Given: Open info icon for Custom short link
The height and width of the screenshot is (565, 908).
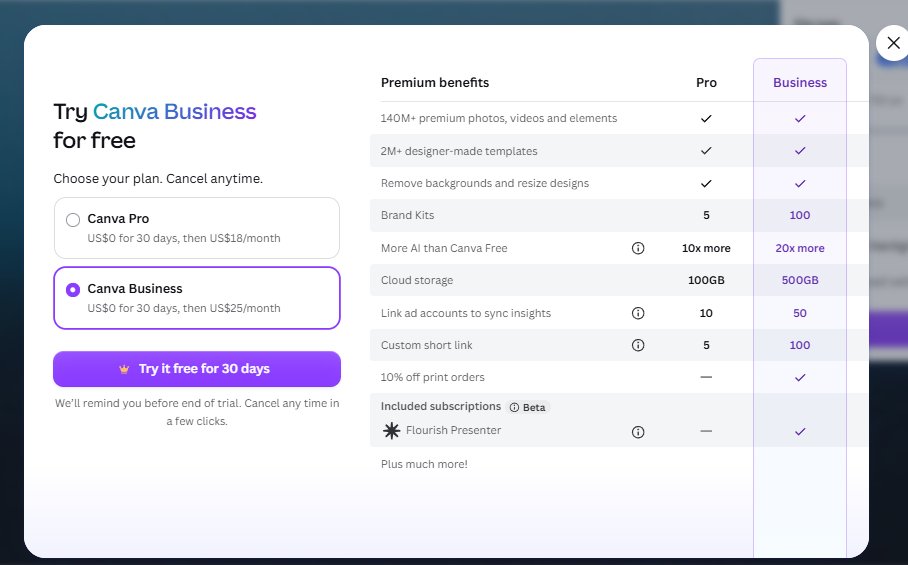Looking at the screenshot, I should tap(638, 345).
